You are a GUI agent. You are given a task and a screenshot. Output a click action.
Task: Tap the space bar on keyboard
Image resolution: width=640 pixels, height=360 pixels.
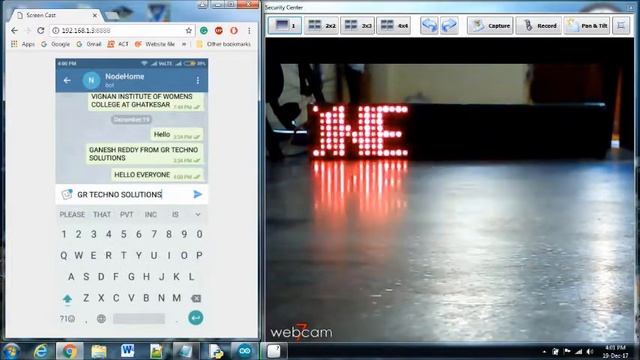click(x=139, y=319)
